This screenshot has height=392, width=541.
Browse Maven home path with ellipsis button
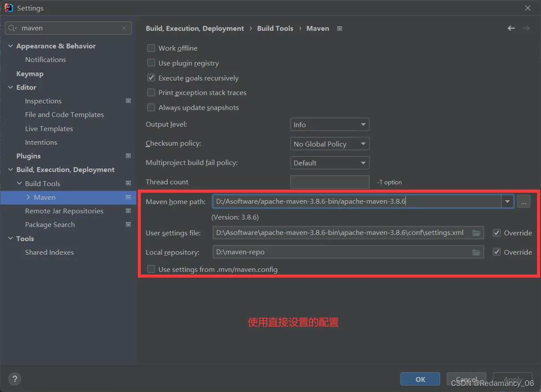tap(523, 201)
